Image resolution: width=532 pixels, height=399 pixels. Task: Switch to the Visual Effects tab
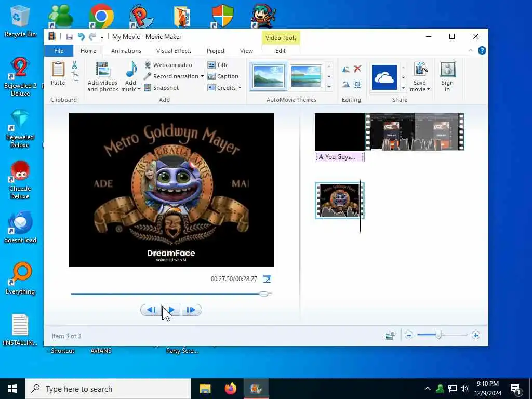point(174,51)
